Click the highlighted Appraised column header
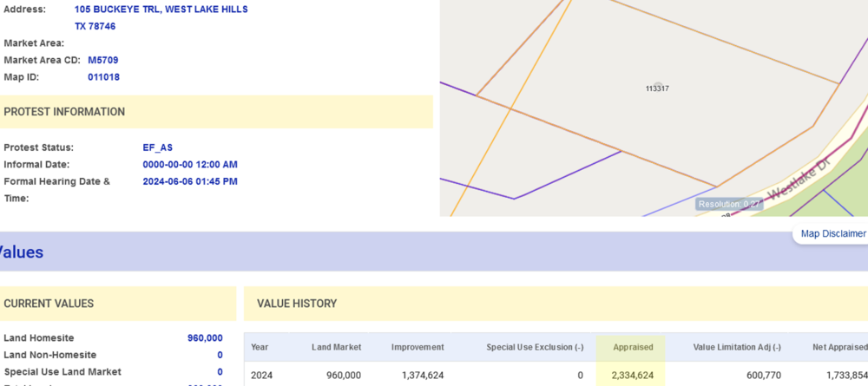Screen dimensions: 868x386 [x=633, y=347]
